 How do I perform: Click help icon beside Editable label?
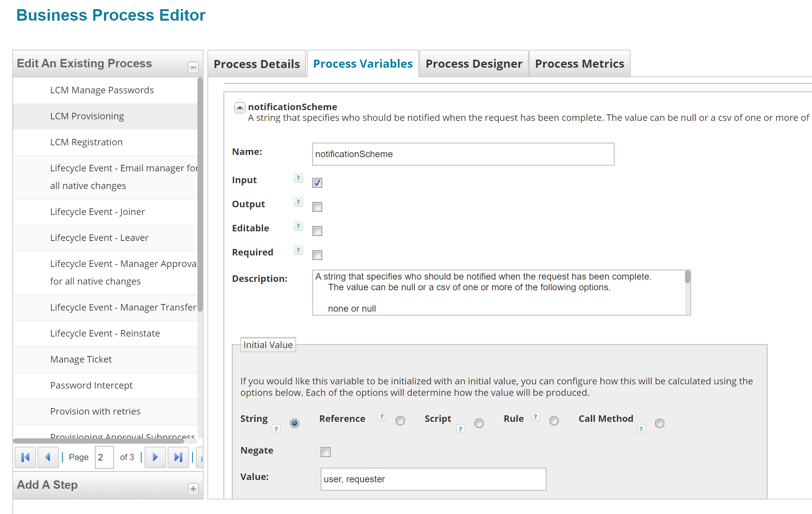coord(298,226)
